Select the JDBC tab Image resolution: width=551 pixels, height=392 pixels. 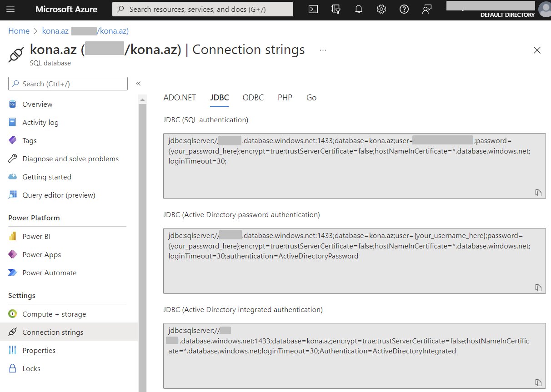click(x=219, y=98)
